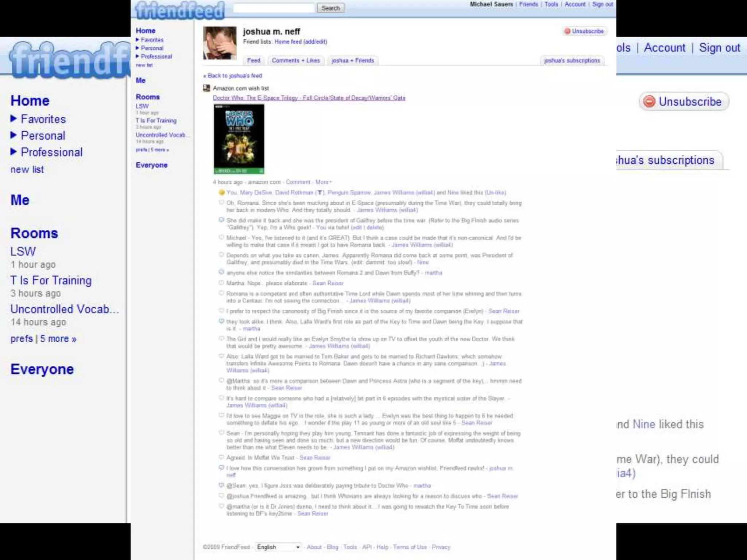Switch to the Comments + Likes tab
Screen dimensions: 747x560
[x=296, y=61]
